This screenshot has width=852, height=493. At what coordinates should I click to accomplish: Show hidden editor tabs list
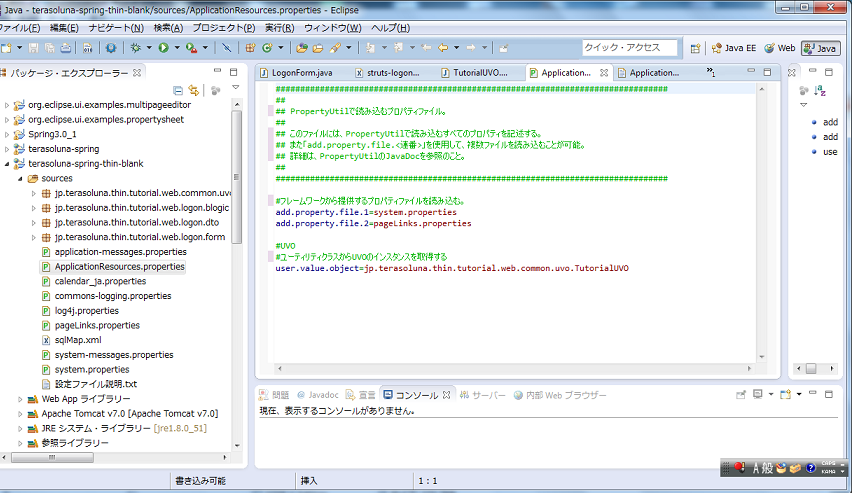(x=711, y=72)
